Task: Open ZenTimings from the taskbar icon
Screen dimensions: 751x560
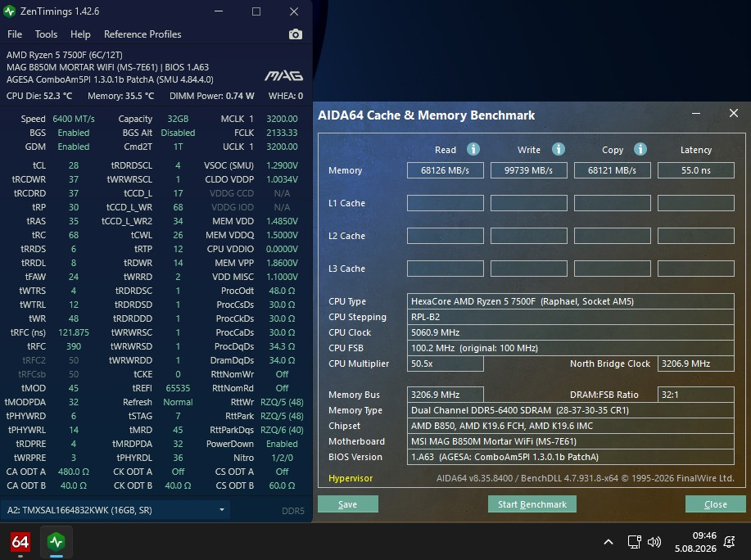Action: [x=56, y=542]
